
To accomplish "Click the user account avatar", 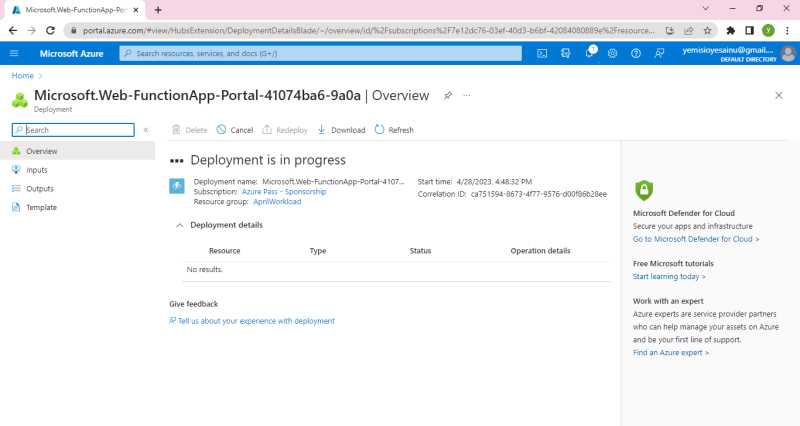I will (x=788, y=53).
